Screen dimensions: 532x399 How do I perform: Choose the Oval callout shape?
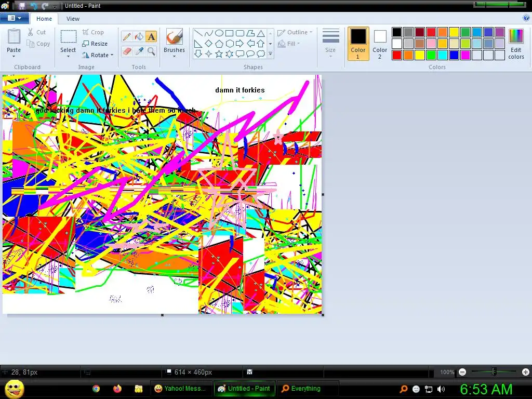point(250,54)
